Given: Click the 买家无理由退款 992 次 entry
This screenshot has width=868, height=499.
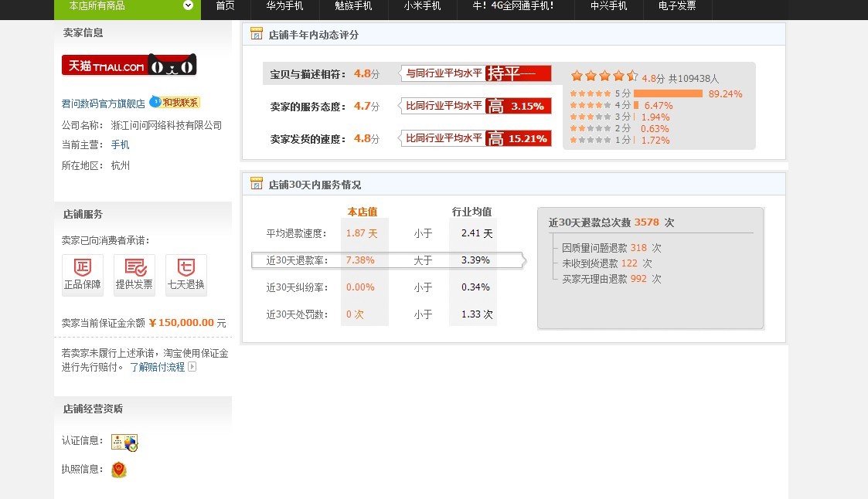Looking at the screenshot, I should click(x=611, y=279).
